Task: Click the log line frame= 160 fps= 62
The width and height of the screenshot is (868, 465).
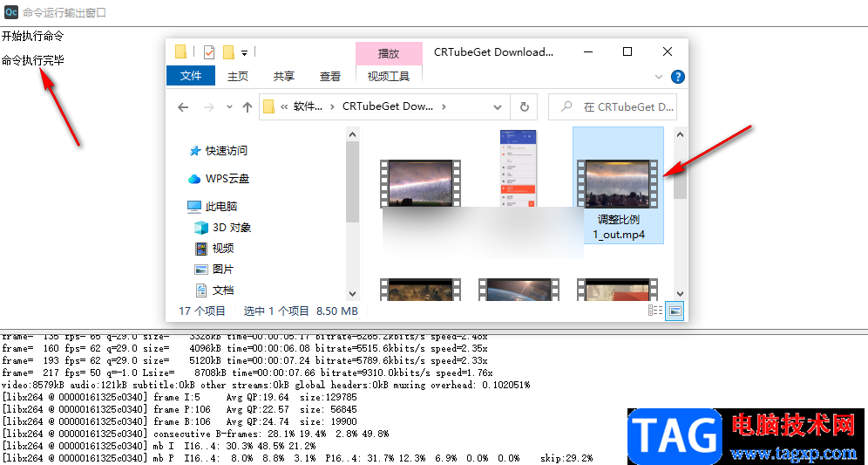Action: click(245, 349)
